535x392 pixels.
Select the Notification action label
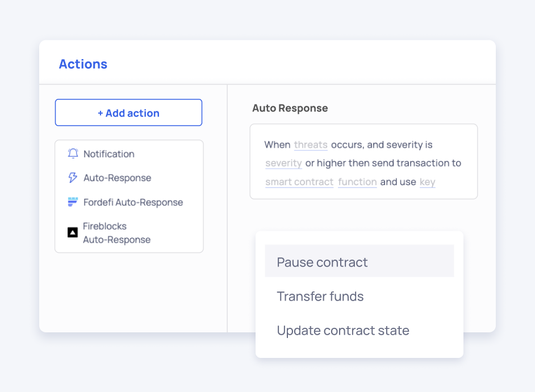point(108,154)
